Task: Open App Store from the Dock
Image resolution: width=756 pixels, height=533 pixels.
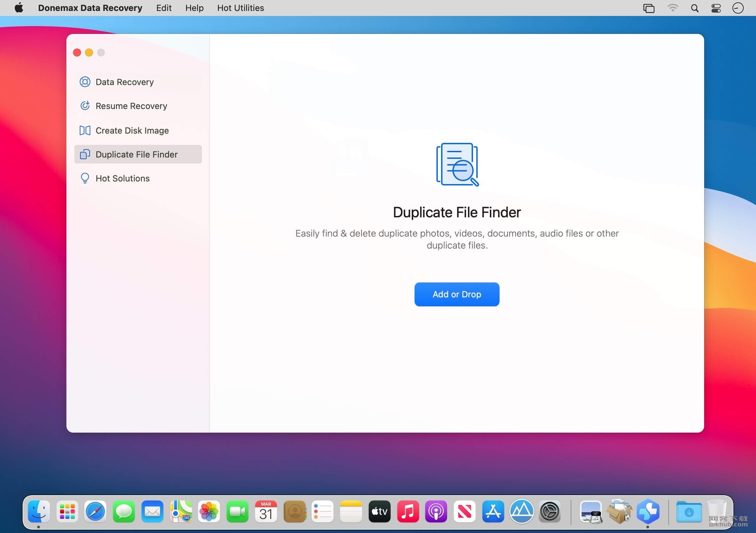Action: coord(493,511)
